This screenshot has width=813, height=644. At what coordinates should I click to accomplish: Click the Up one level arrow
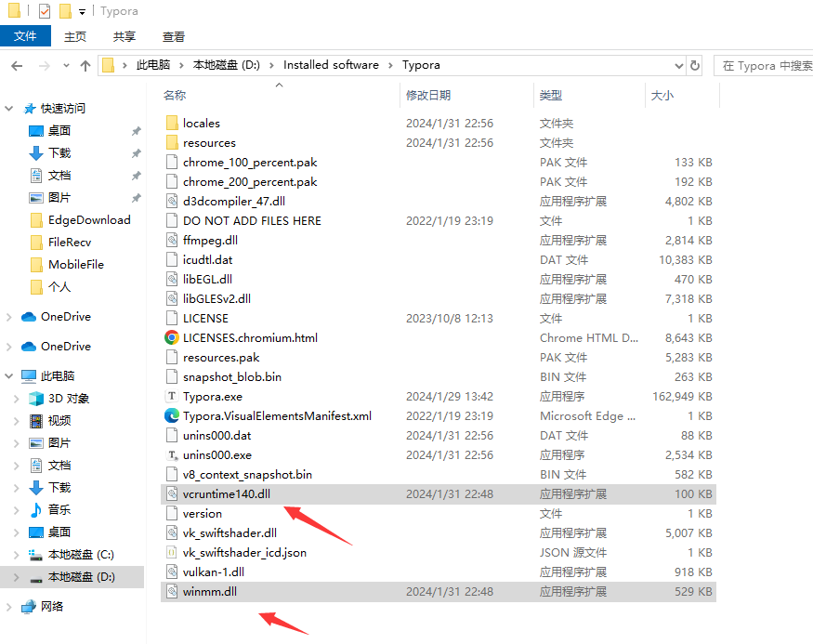coord(85,66)
